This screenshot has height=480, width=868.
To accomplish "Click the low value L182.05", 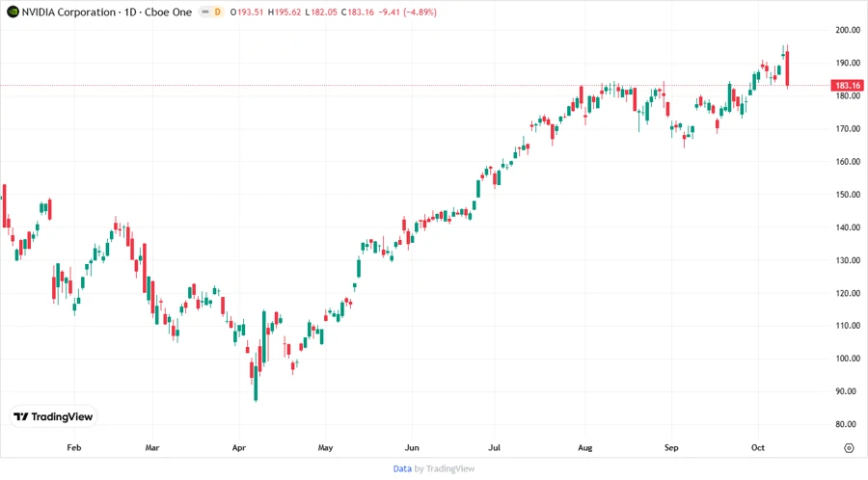I will click(321, 13).
